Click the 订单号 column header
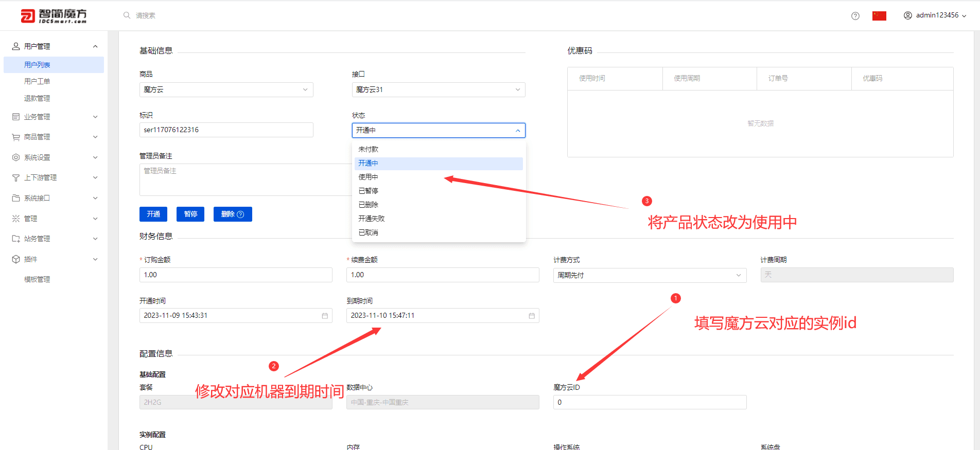Image resolution: width=980 pixels, height=450 pixels. [x=804, y=79]
